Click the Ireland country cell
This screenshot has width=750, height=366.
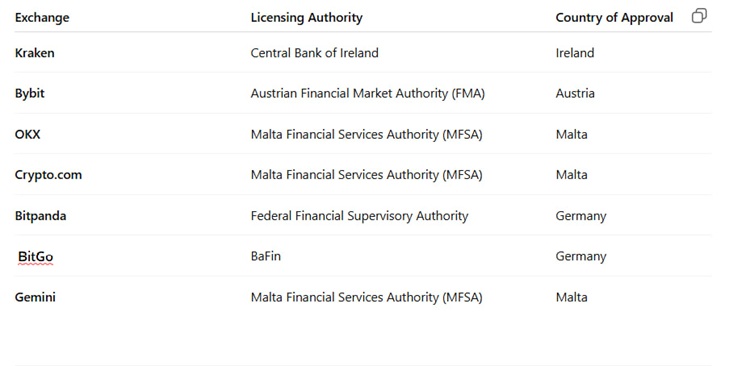pos(574,53)
